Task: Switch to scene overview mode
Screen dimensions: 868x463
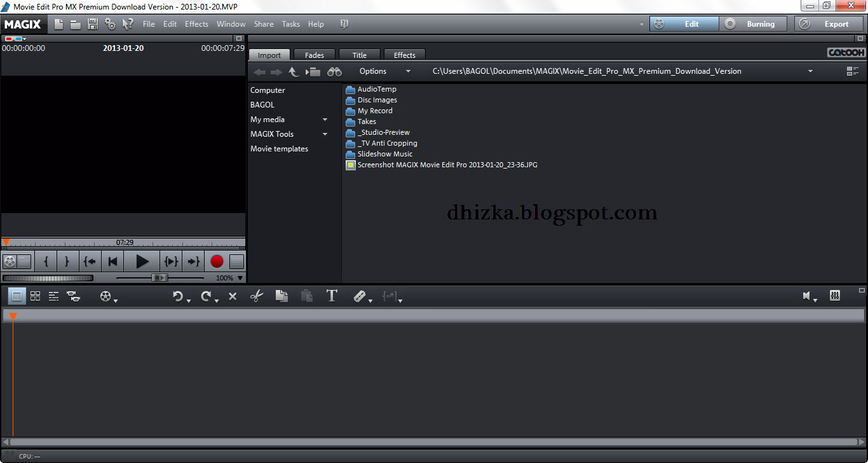Action: pos(36,296)
